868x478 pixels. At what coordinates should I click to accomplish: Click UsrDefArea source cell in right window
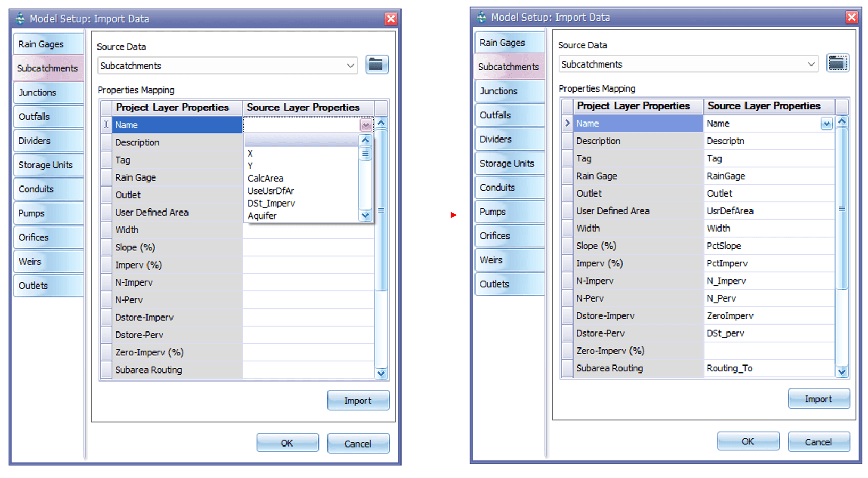[769, 210]
